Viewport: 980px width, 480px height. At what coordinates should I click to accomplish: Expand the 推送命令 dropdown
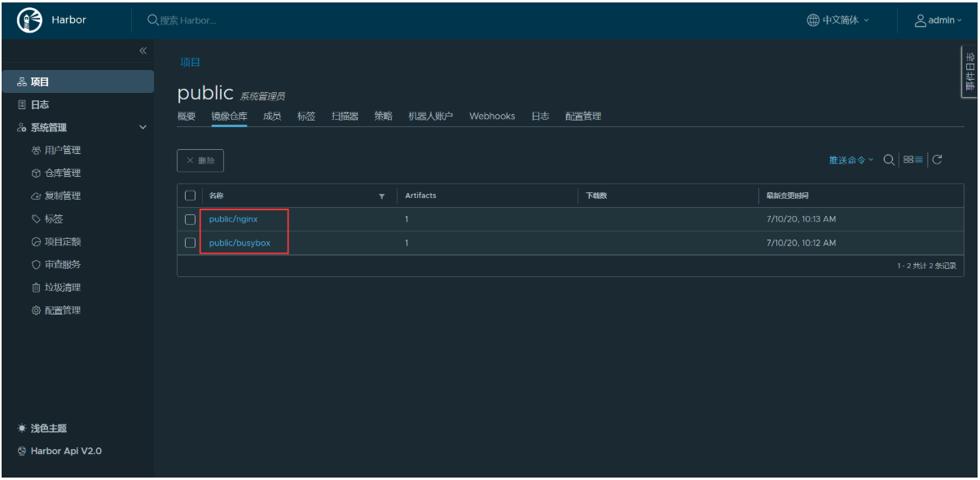point(850,160)
